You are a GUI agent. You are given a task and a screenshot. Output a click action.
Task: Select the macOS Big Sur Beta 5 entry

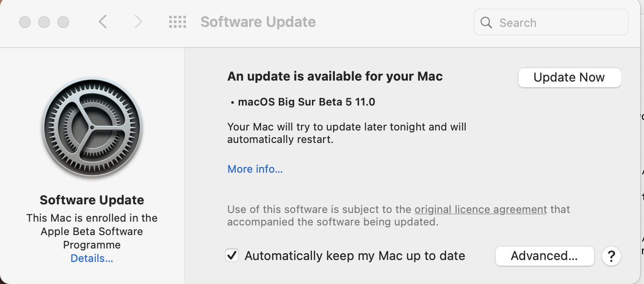[x=306, y=102]
